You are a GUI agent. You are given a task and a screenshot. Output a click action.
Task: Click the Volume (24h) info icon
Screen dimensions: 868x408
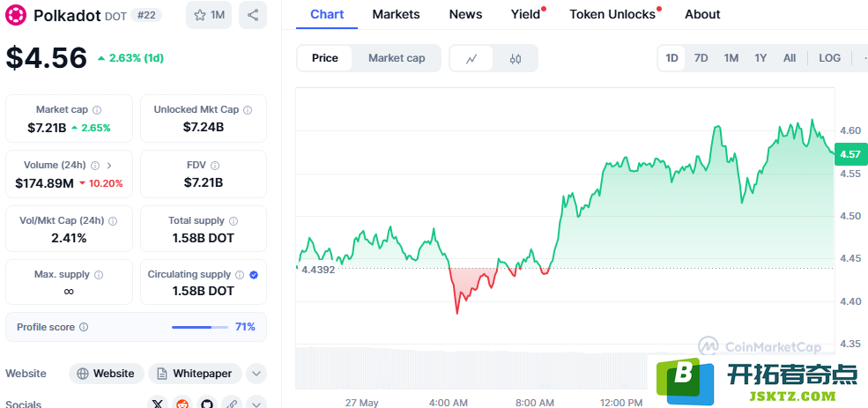pos(95,166)
